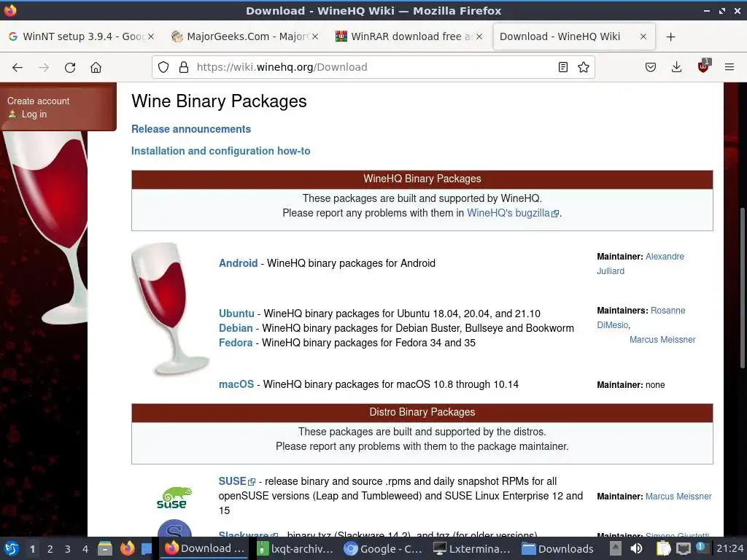Screen dimensions: 747x560
Task: Close the WinNT setup Google tab
Action: point(150,36)
